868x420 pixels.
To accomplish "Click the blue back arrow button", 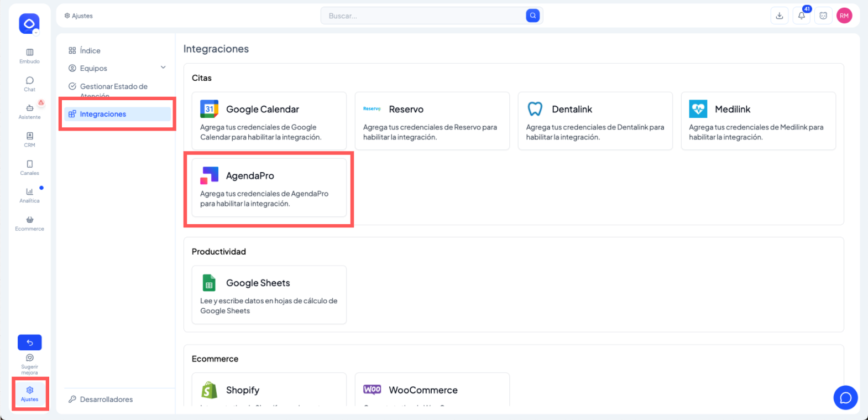I will pos(30,343).
